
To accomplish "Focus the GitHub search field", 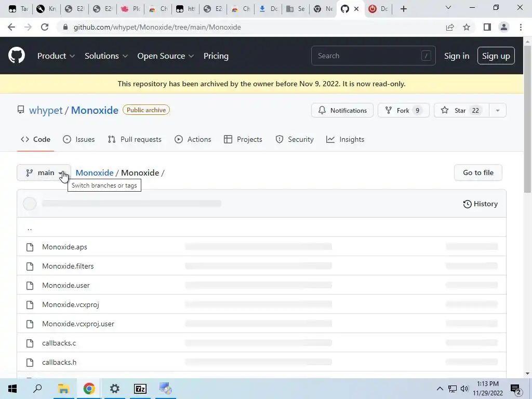I will point(373,56).
